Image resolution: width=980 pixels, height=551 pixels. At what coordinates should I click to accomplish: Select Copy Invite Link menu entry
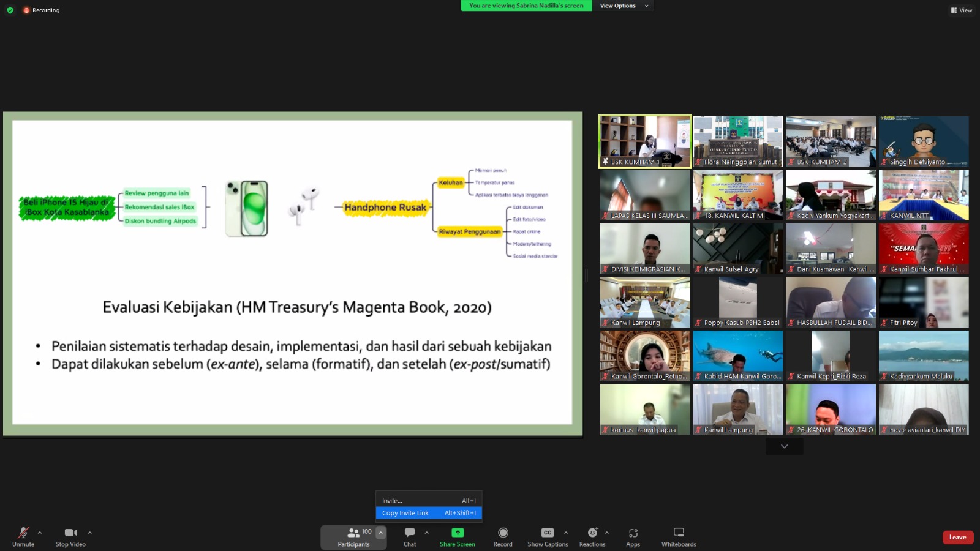pos(429,513)
